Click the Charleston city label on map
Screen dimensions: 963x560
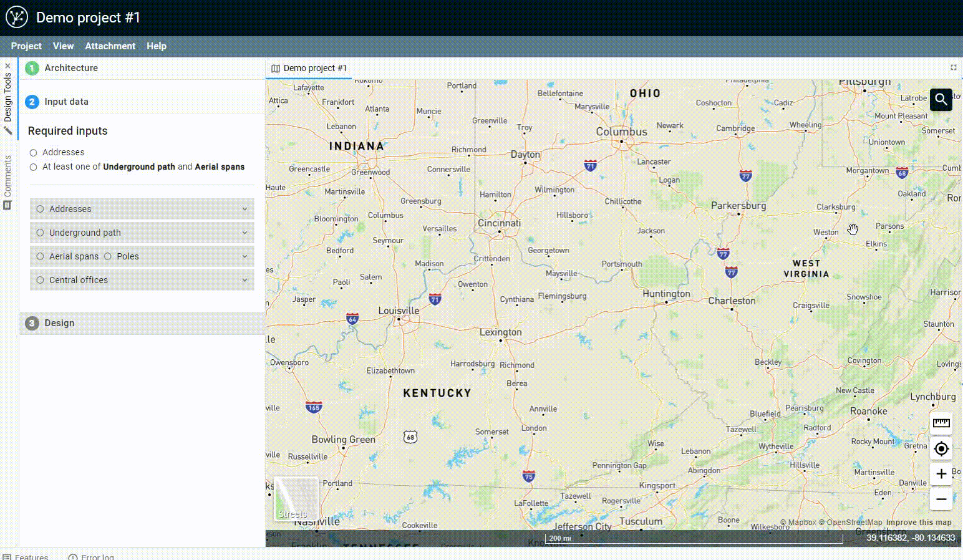[x=732, y=301]
